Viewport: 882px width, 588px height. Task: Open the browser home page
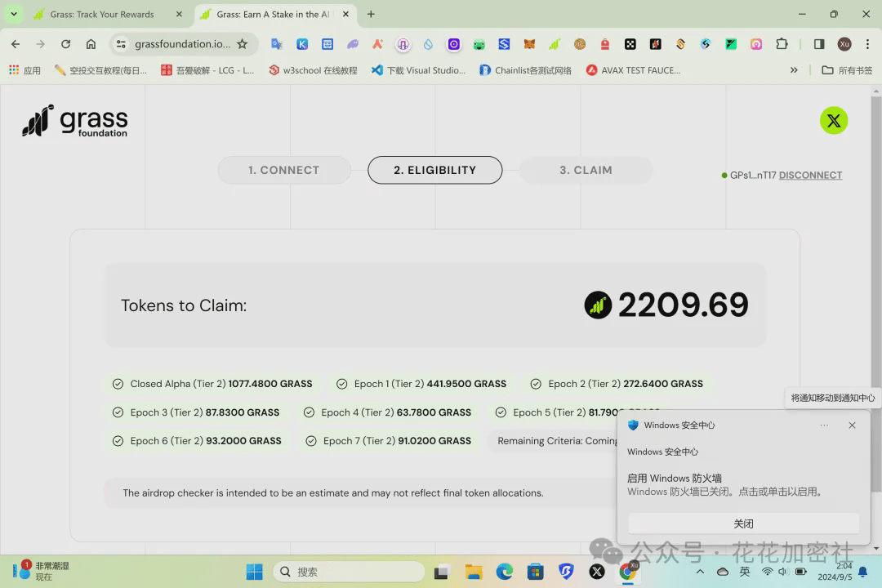point(91,44)
